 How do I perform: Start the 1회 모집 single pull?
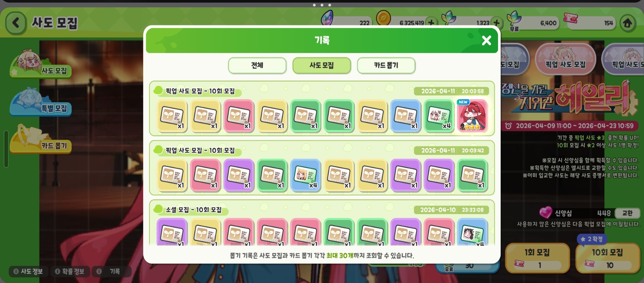click(537, 258)
